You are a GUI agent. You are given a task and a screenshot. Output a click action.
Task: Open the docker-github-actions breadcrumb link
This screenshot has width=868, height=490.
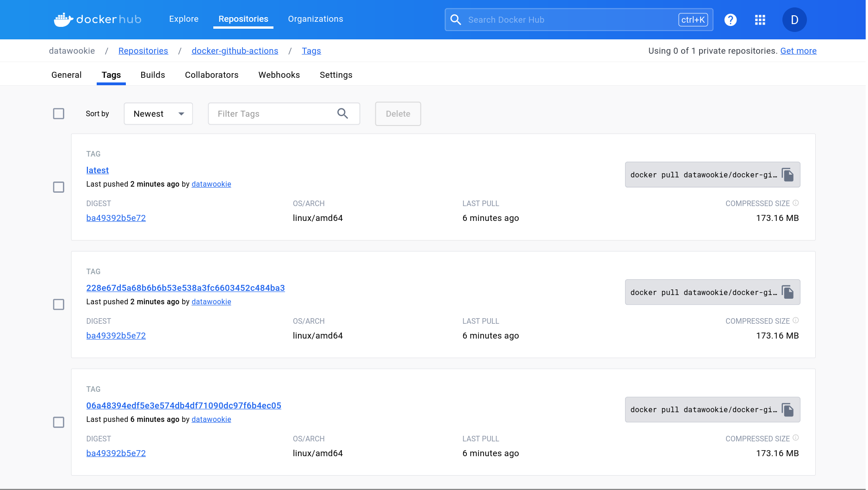(235, 51)
